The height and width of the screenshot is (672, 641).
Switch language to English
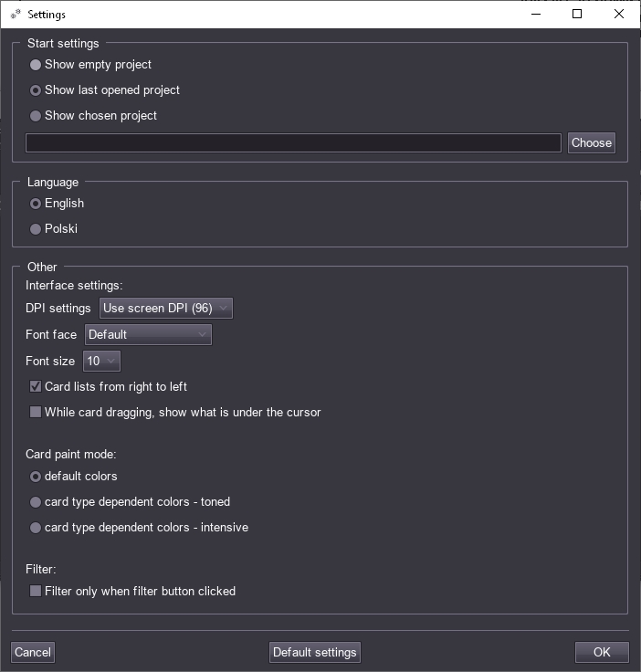coord(36,204)
